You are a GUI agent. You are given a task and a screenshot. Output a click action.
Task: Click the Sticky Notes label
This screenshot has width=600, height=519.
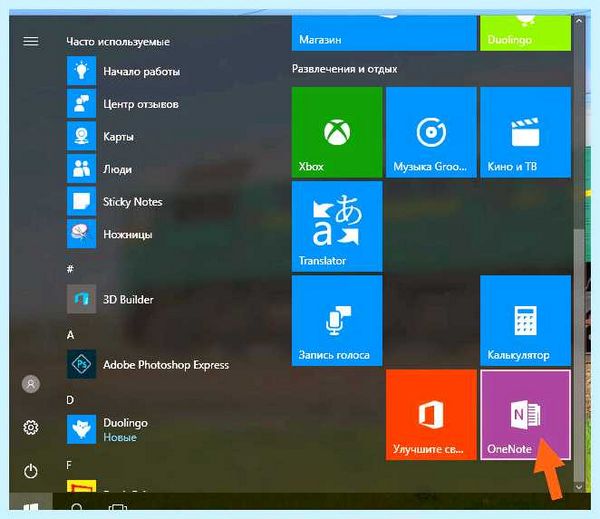tap(133, 202)
